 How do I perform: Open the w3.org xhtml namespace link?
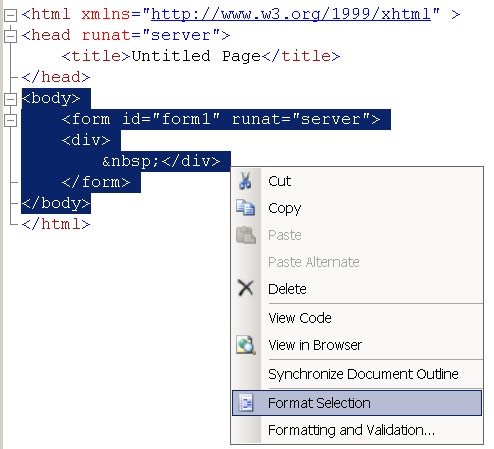click(291, 14)
